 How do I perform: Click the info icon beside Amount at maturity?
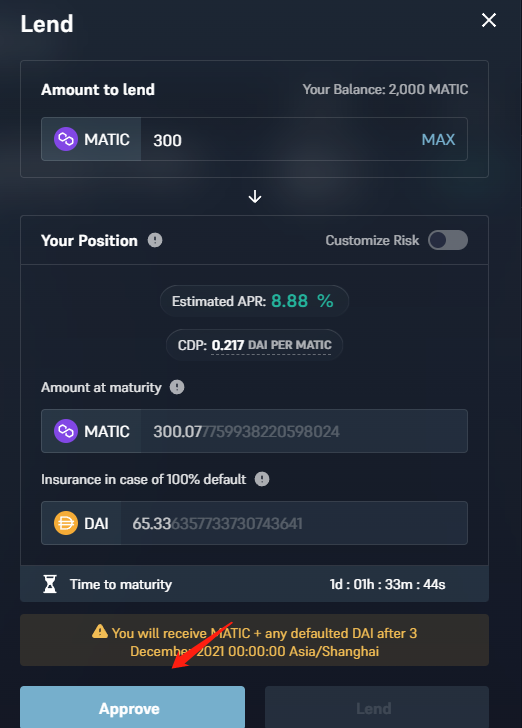[x=177, y=387]
